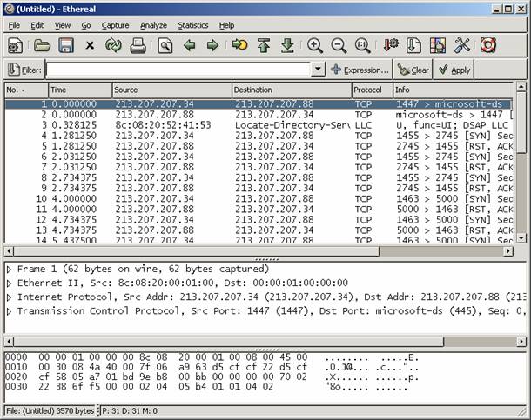Screen dimensions: 531x420
Task: Click the Filter button left of input
Action: 24,70
